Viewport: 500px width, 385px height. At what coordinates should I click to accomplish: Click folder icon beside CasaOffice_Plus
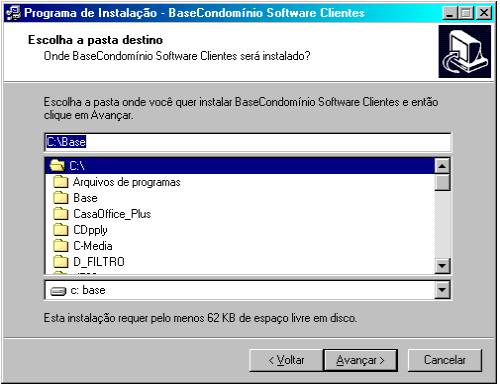[61, 214]
